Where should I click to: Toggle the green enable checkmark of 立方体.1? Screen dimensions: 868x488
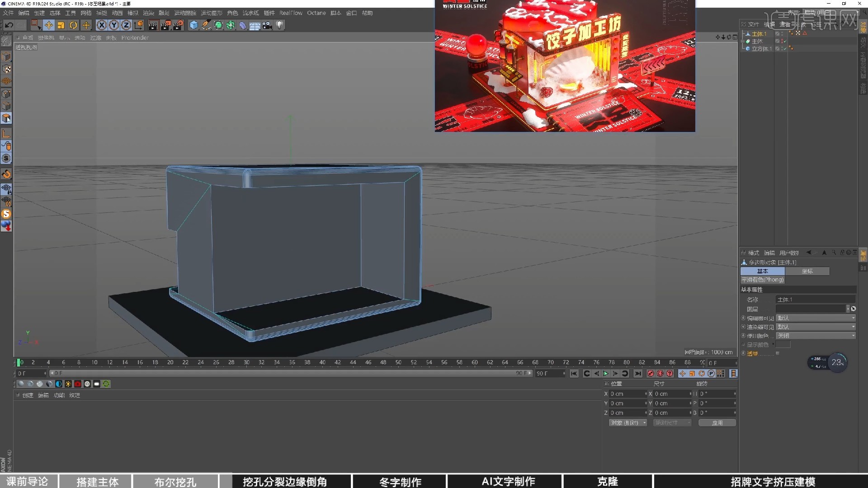784,49
